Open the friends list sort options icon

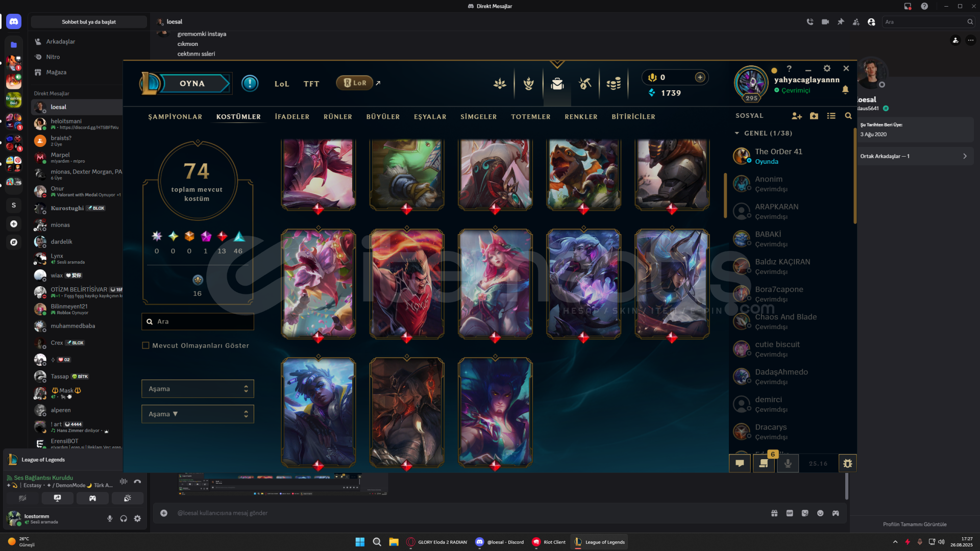pos(831,116)
